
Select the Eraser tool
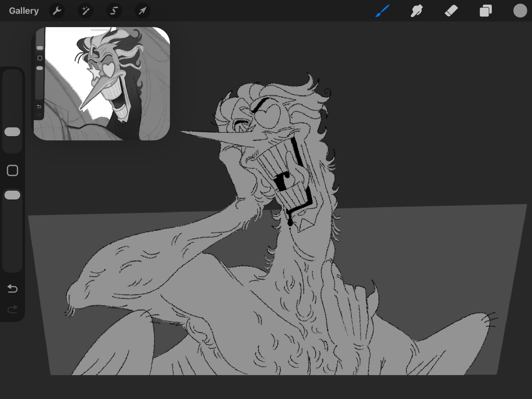pos(451,11)
